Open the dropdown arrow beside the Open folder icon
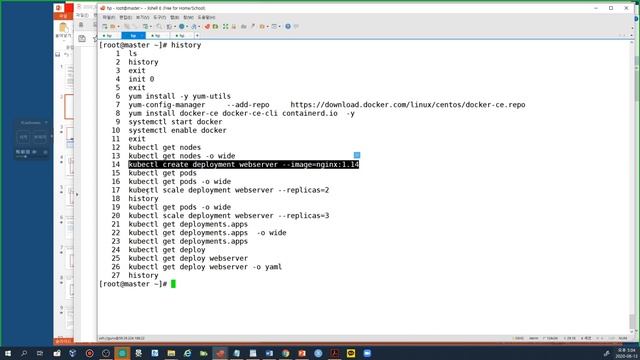This screenshot has width=640, height=360. pos(118,27)
